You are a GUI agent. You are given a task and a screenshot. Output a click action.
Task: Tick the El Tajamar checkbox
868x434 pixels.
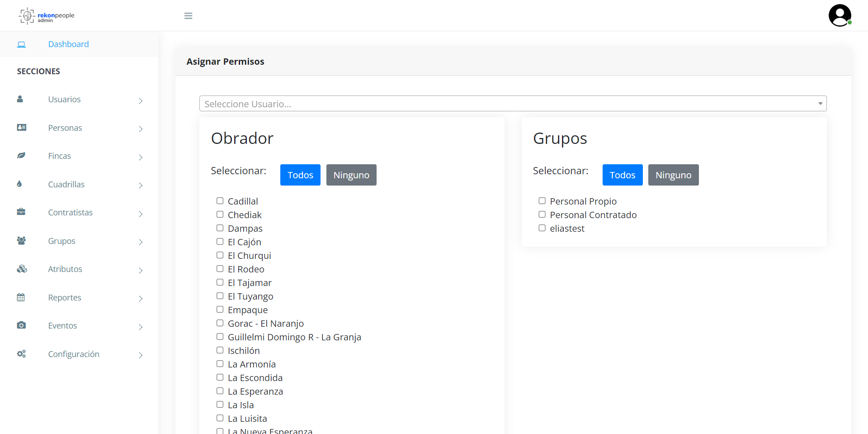220,282
